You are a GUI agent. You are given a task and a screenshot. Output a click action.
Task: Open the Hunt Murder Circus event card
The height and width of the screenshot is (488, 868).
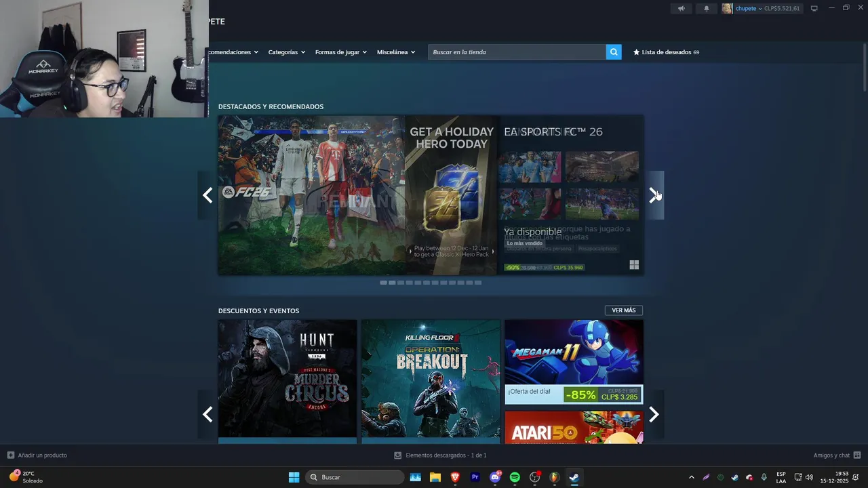(288, 382)
